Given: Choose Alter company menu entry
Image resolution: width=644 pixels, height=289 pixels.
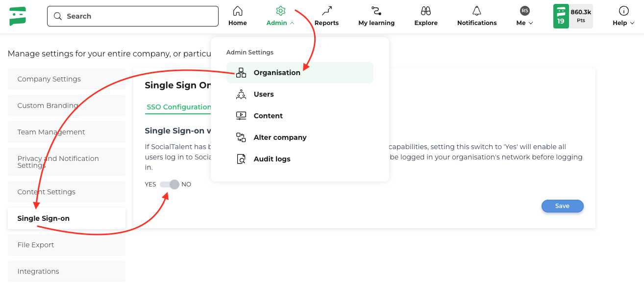Looking at the screenshot, I should tap(300, 137).
